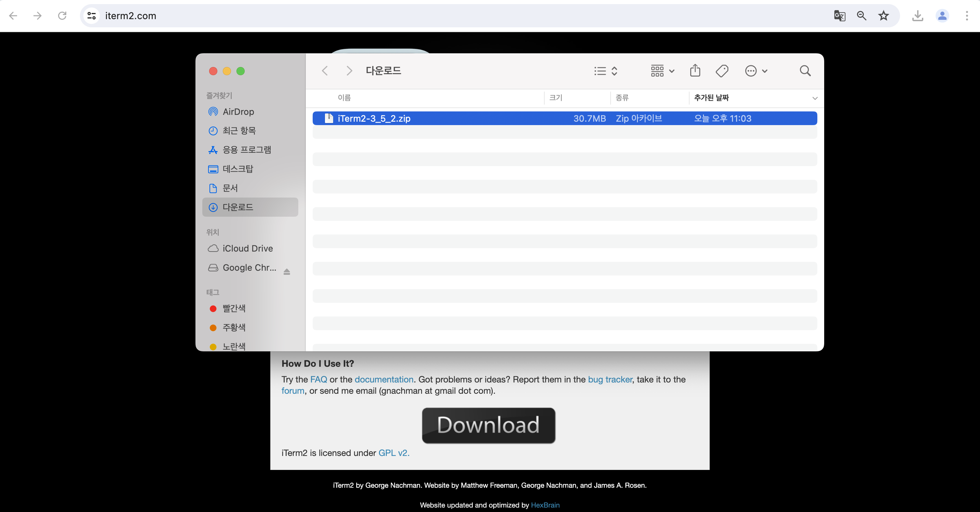Open Finder search magnifier
Screen dimensions: 980x512
coord(805,71)
